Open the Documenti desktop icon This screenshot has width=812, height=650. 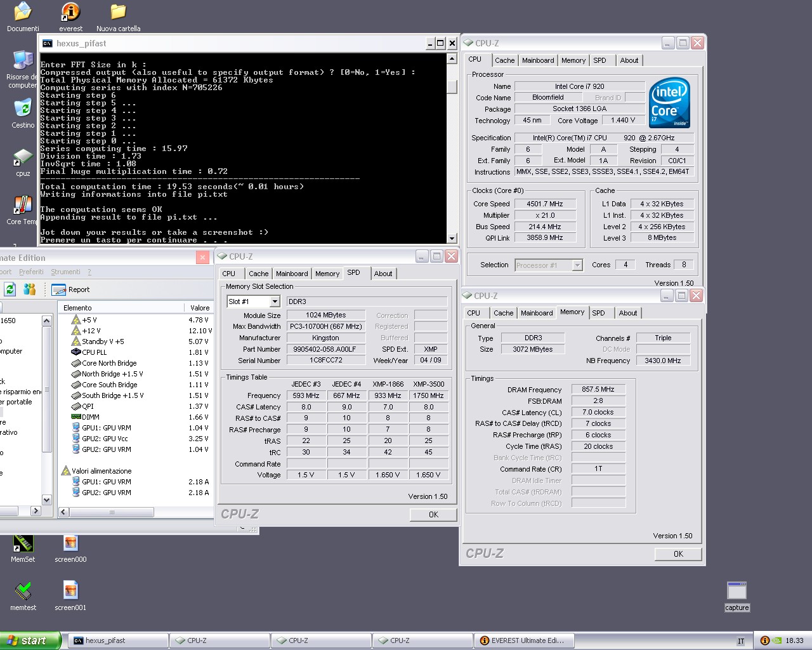coord(23,17)
